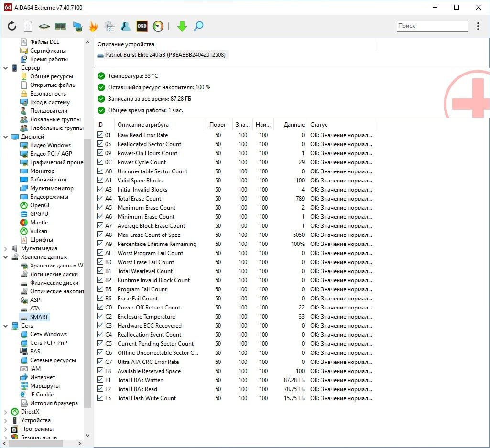Image resolution: width=490 pixels, height=448 pixels.
Task: Sort by the ID column header
Action: click(104, 125)
